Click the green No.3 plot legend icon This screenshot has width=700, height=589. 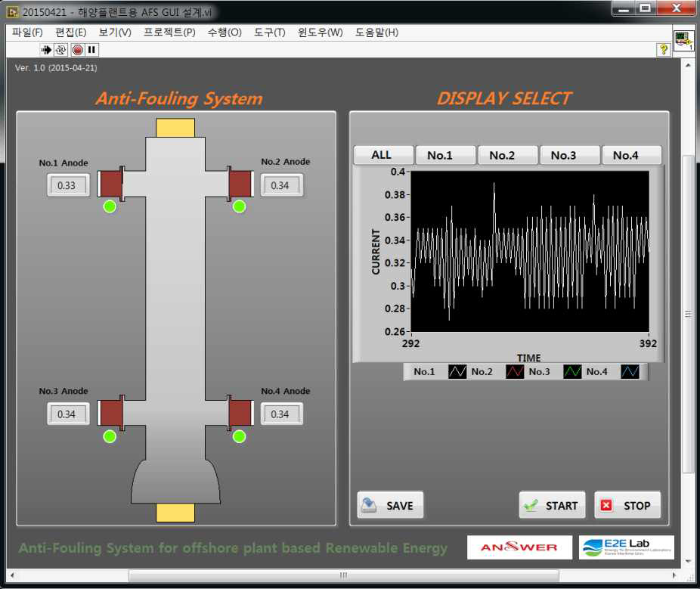coord(572,371)
